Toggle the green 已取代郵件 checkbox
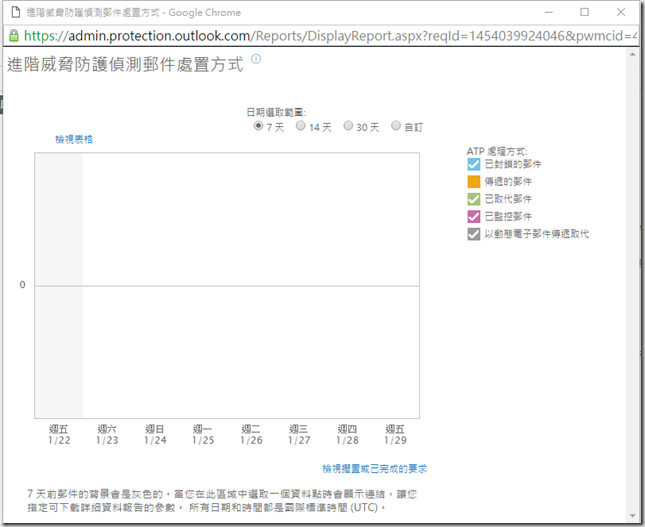Screen dimensions: 645x527 (x=474, y=199)
